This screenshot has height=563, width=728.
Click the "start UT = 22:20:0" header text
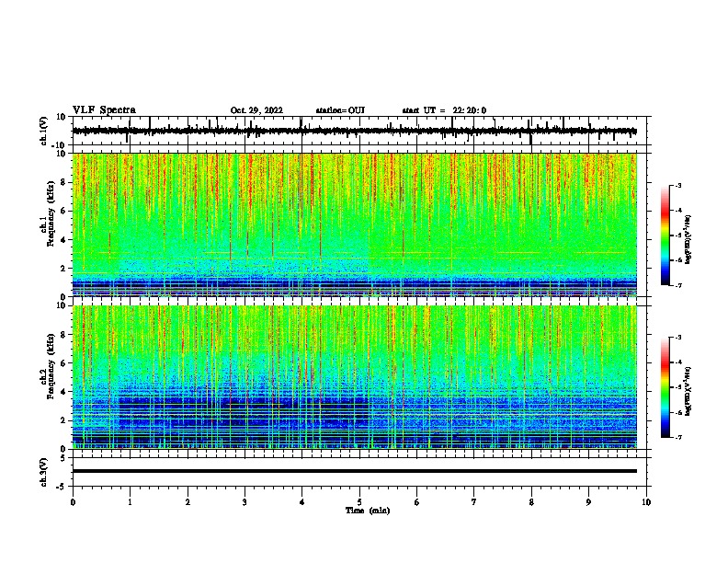click(444, 110)
